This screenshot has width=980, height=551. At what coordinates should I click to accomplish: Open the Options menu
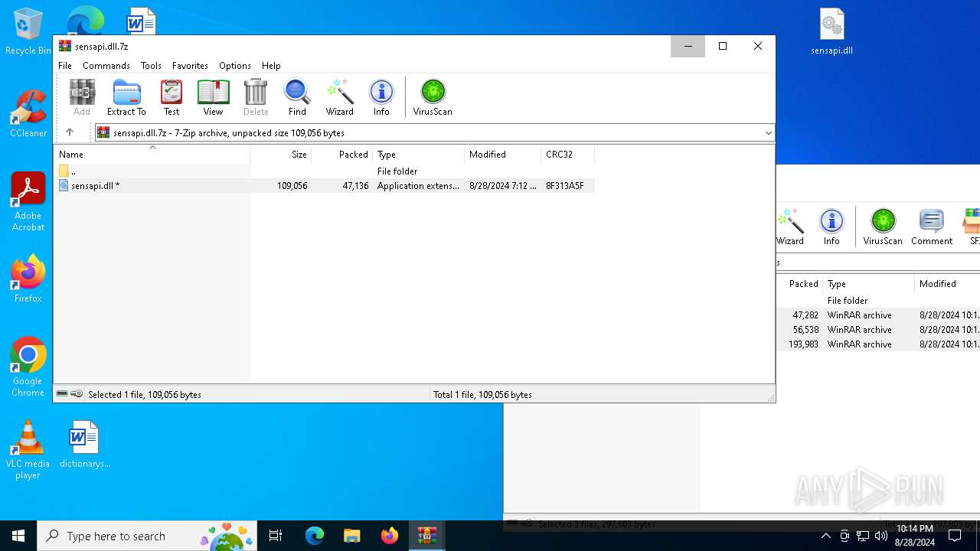click(x=235, y=66)
